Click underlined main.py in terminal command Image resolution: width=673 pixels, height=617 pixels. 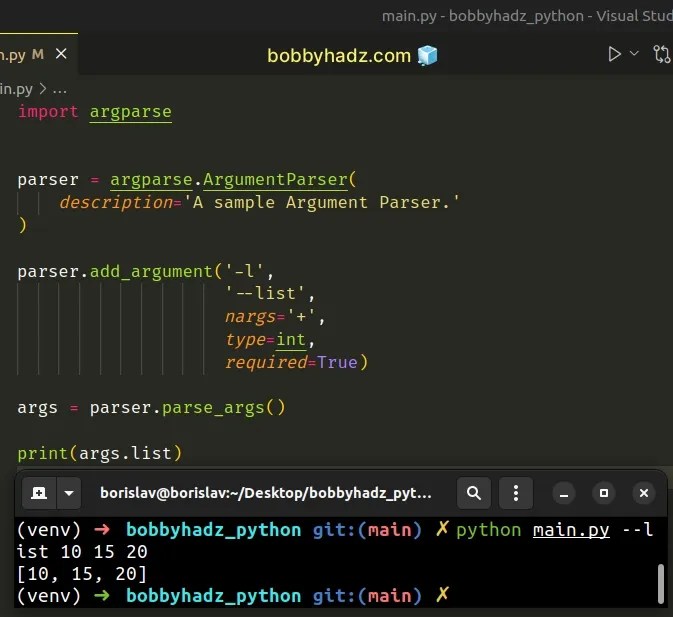click(571, 530)
